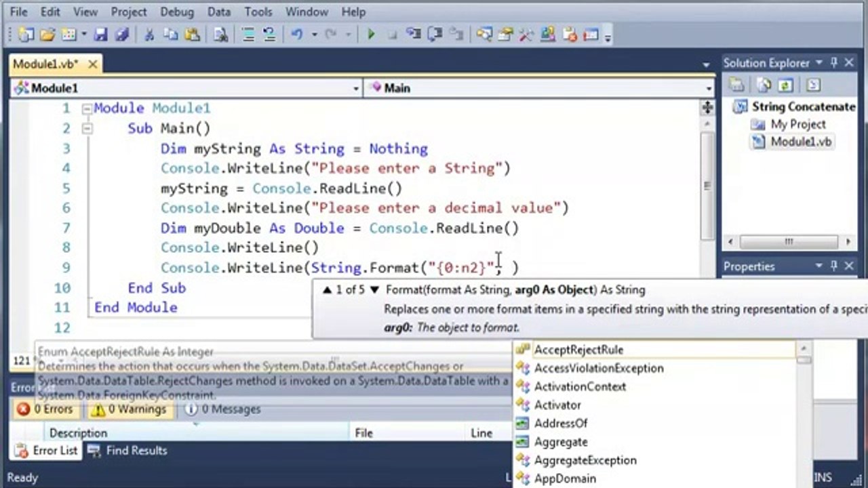868x488 pixels.
Task: Click the Step Into debug icon
Action: (413, 35)
